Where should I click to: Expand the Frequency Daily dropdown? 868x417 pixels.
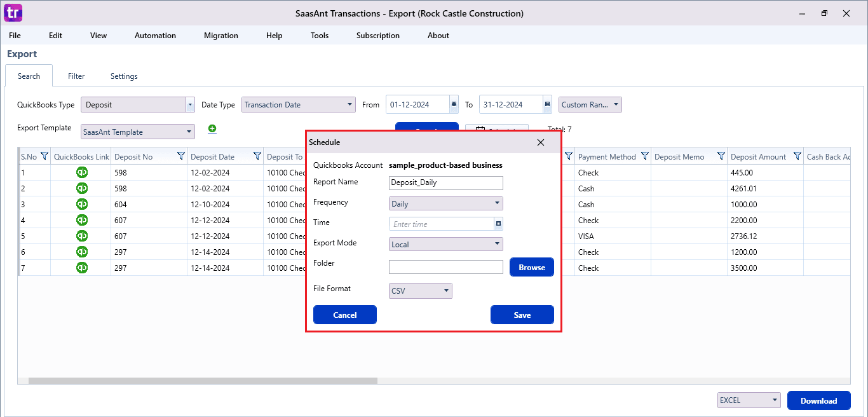[445, 203]
